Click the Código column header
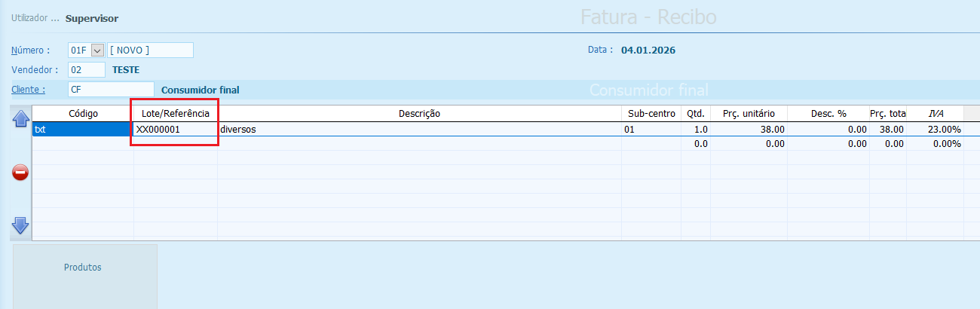This screenshot has height=309, width=980. (83, 114)
